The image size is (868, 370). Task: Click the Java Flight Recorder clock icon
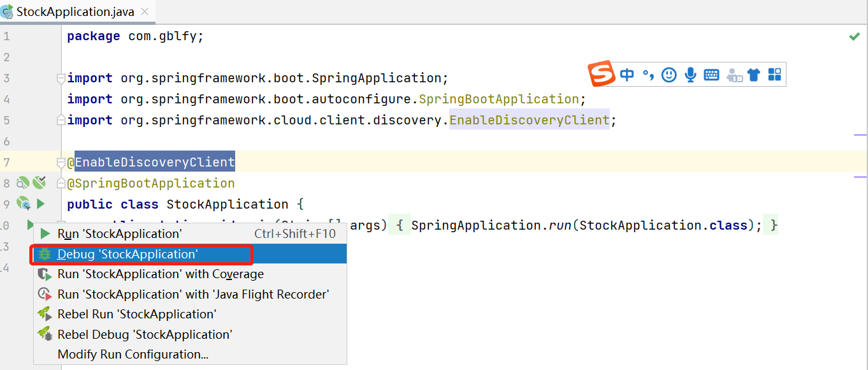pyautogui.click(x=45, y=294)
